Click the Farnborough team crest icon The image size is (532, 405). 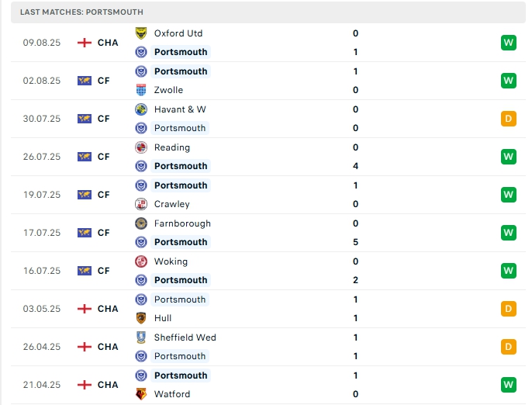pyautogui.click(x=141, y=223)
